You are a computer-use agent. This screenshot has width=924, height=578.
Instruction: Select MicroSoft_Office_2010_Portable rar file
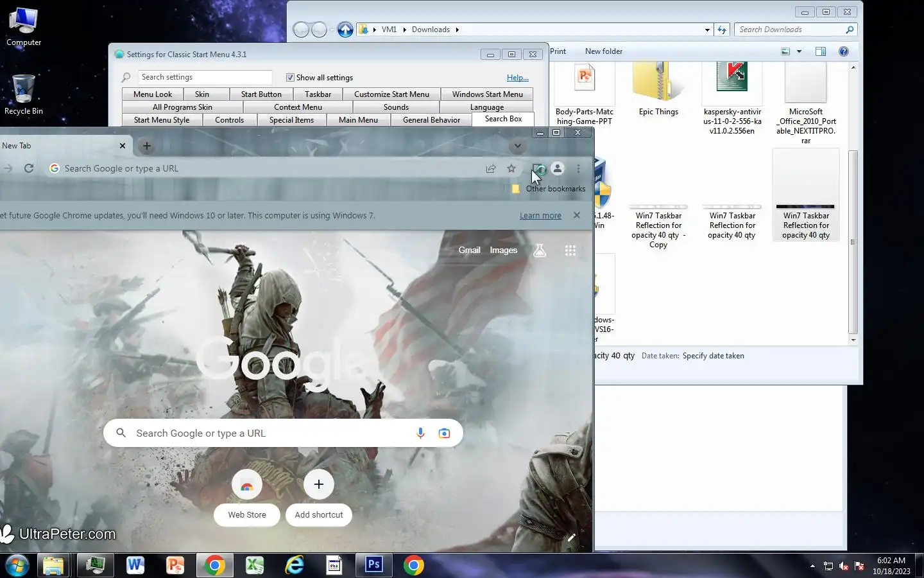806,103
